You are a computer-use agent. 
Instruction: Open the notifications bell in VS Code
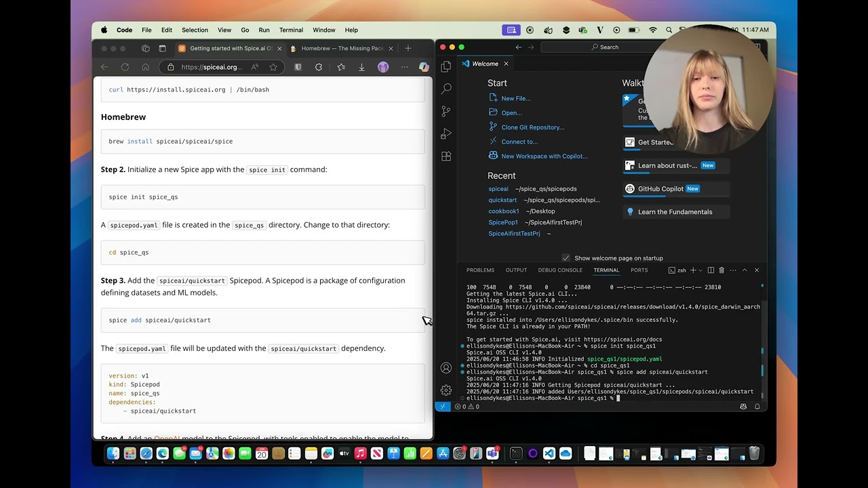pos(757,407)
